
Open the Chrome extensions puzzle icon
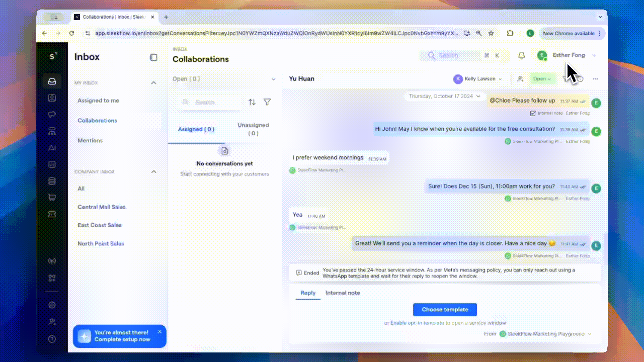click(x=510, y=33)
